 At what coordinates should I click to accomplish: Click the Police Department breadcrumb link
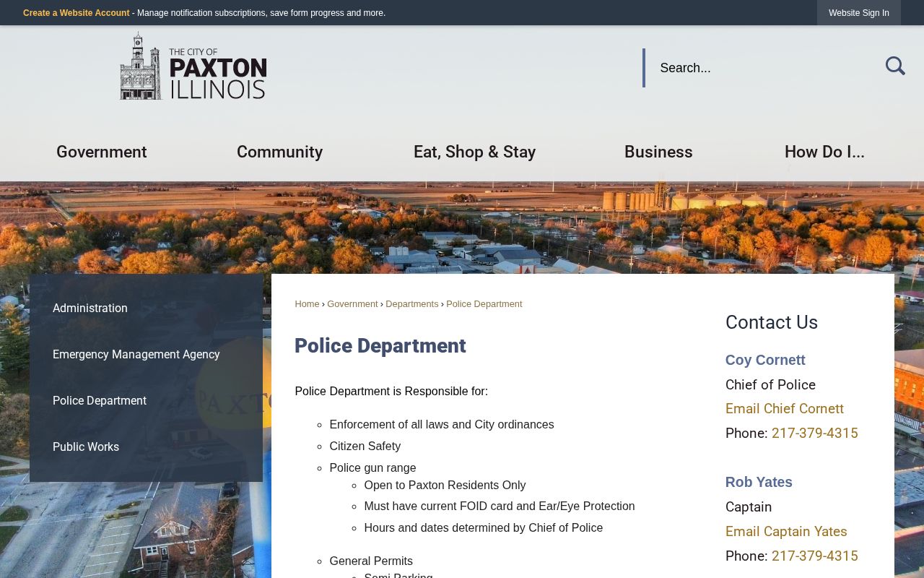[x=484, y=304]
